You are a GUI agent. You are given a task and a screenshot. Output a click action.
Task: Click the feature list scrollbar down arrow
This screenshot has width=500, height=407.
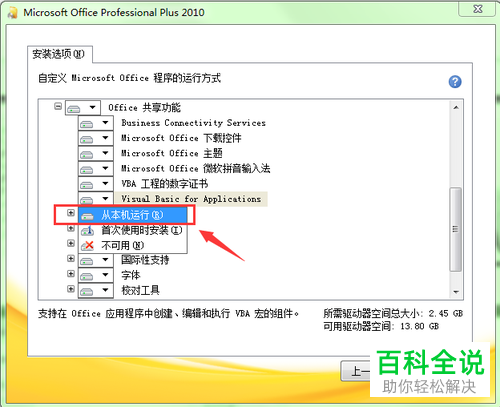(x=456, y=292)
